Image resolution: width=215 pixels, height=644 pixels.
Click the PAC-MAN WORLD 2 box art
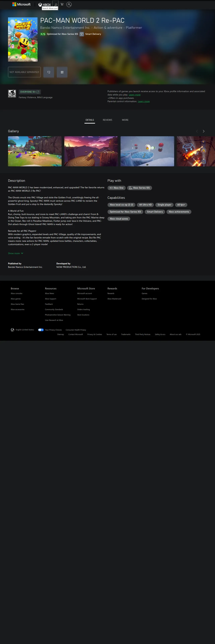(23, 39)
